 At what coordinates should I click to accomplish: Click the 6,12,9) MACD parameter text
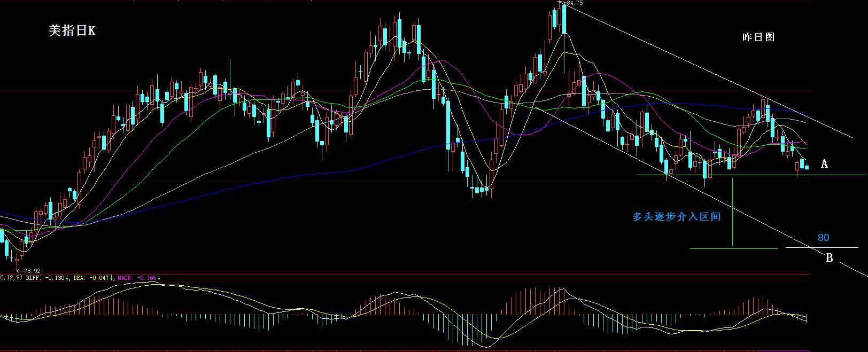click(x=11, y=278)
